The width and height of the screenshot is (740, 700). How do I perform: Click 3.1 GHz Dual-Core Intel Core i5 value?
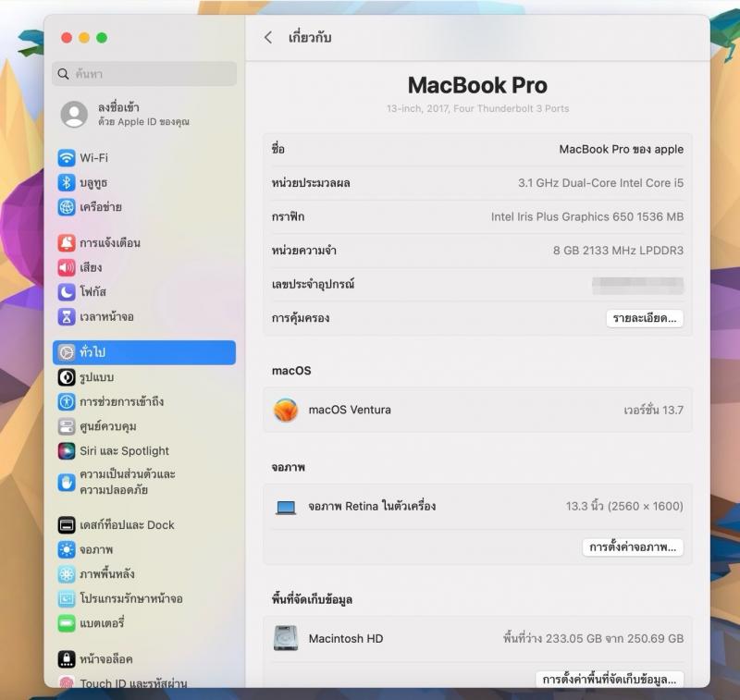click(x=600, y=183)
